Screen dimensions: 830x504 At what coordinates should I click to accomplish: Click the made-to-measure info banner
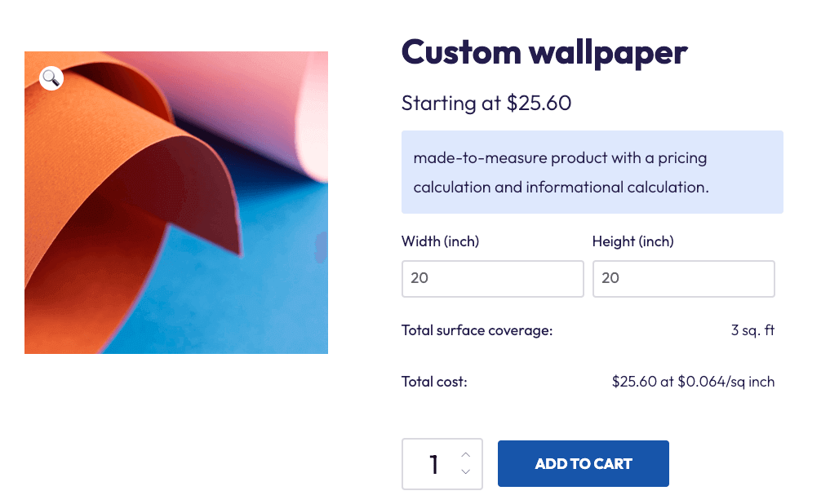pos(593,172)
